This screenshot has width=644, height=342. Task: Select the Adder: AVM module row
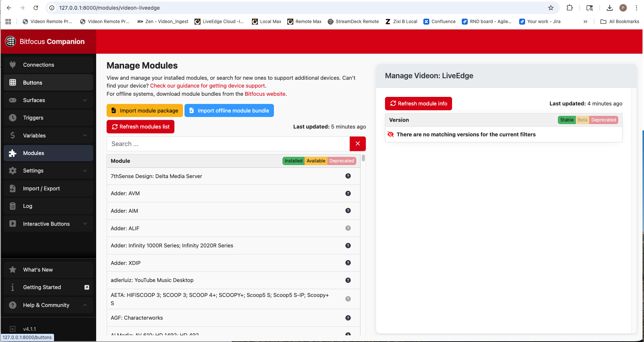tap(233, 193)
